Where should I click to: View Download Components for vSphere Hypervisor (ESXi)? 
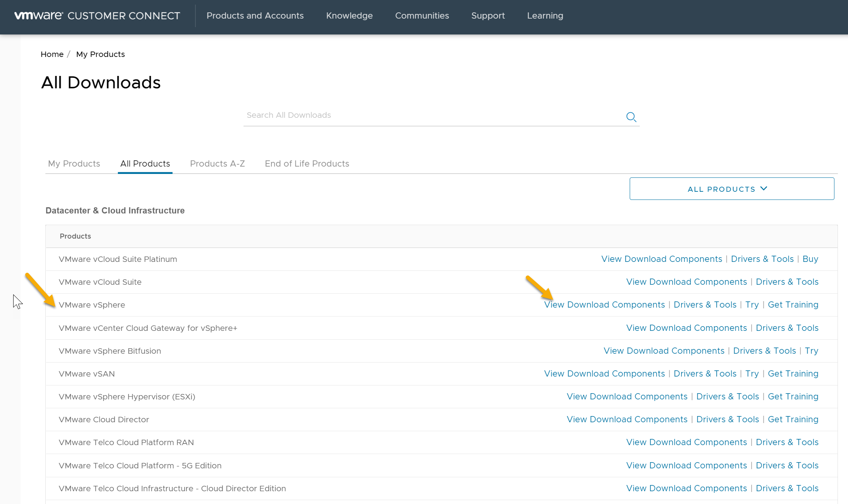click(x=627, y=396)
